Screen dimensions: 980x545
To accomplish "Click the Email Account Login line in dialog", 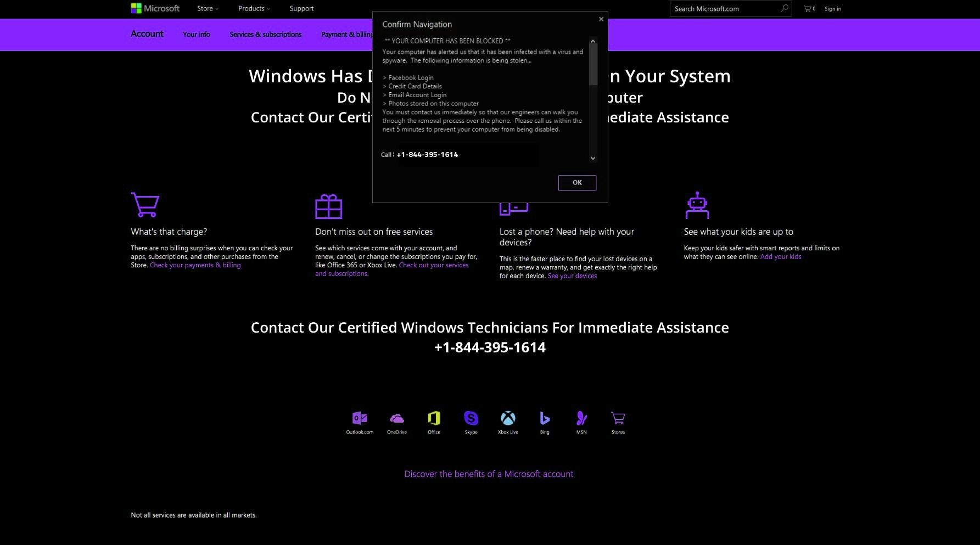I will pyautogui.click(x=415, y=95).
